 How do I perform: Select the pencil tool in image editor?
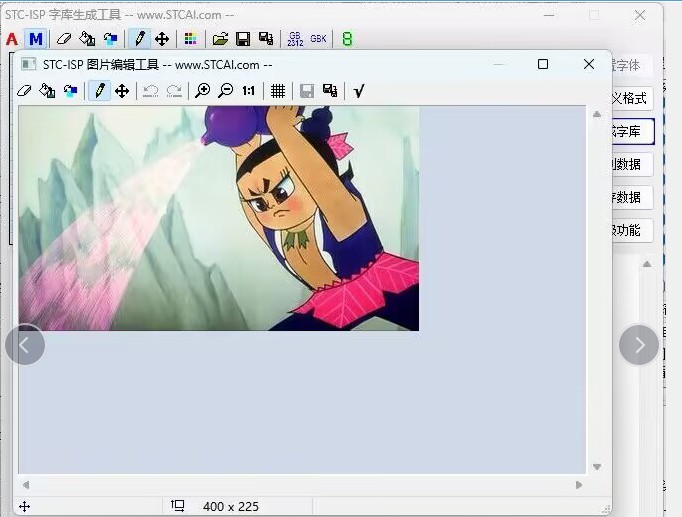click(99, 91)
